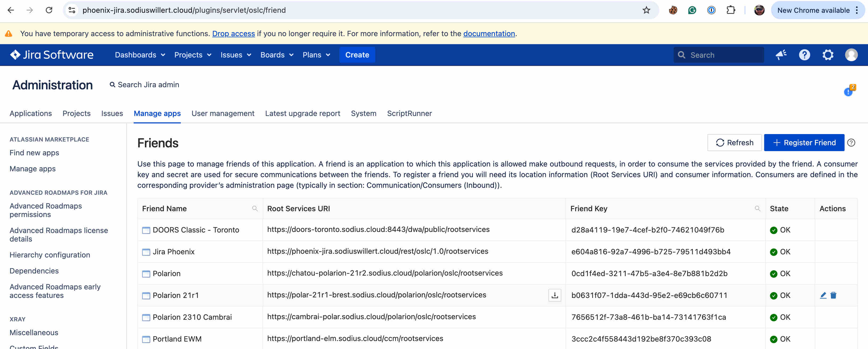This screenshot has width=868, height=349.
Task: Select the Manage apps tab
Action: point(157,113)
